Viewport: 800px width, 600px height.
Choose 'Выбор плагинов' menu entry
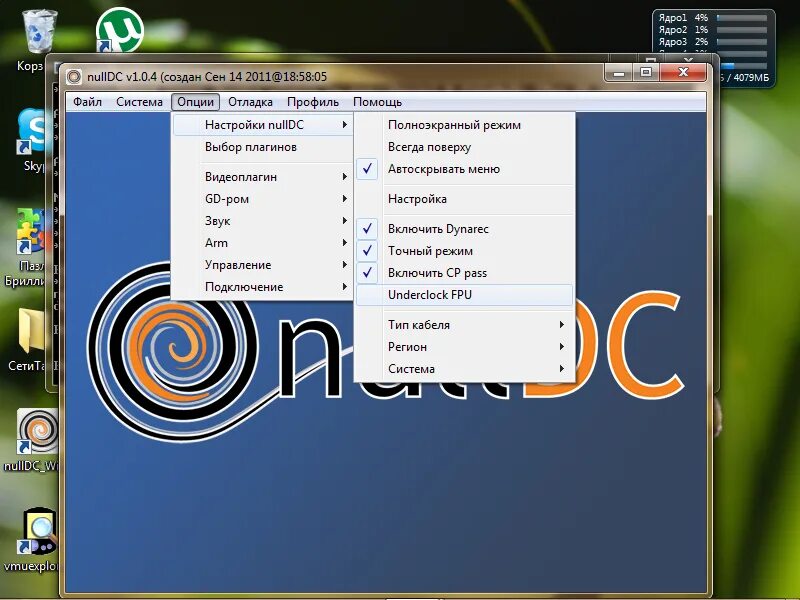[x=262, y=147]
